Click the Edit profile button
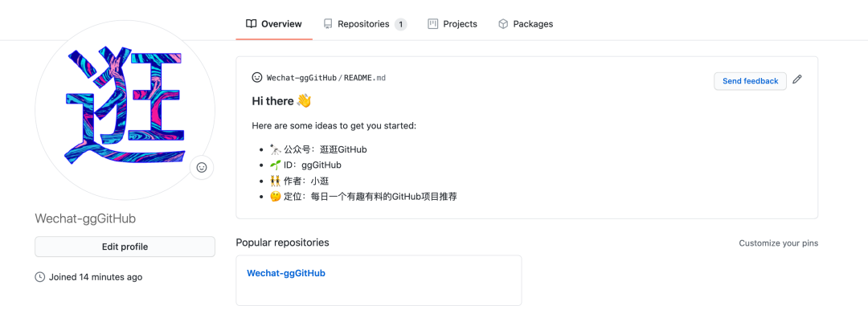Image resolution: width=868 pixels, height=322 pixels. pyautogui.click(x=125, y=247)
